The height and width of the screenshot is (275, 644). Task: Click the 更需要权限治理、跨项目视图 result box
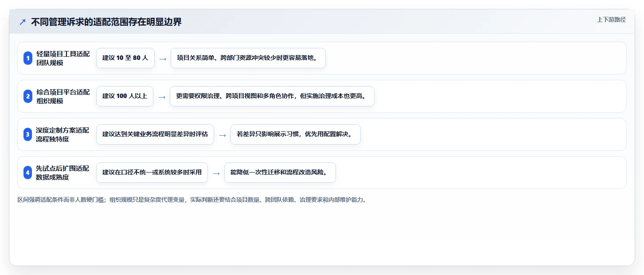pos(272,96)
